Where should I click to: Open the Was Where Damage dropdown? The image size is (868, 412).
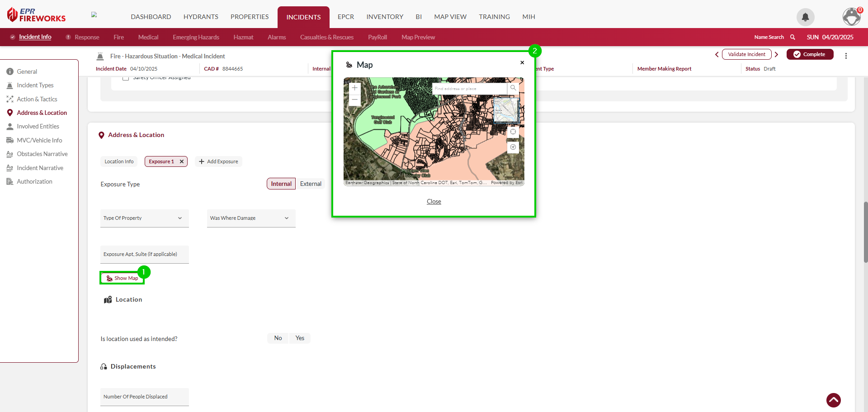tap(251, 218)
